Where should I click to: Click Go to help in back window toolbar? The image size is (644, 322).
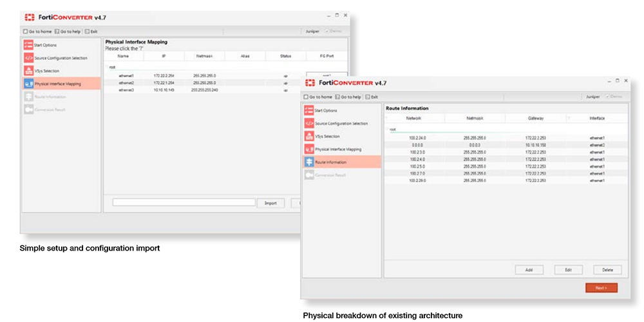tap(68, 31)
